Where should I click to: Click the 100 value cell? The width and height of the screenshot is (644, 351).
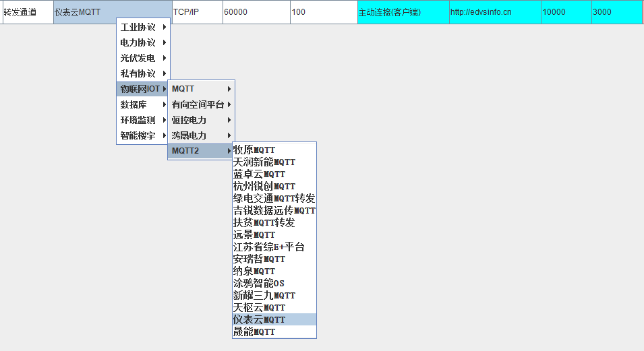click(x=324, y=12)
